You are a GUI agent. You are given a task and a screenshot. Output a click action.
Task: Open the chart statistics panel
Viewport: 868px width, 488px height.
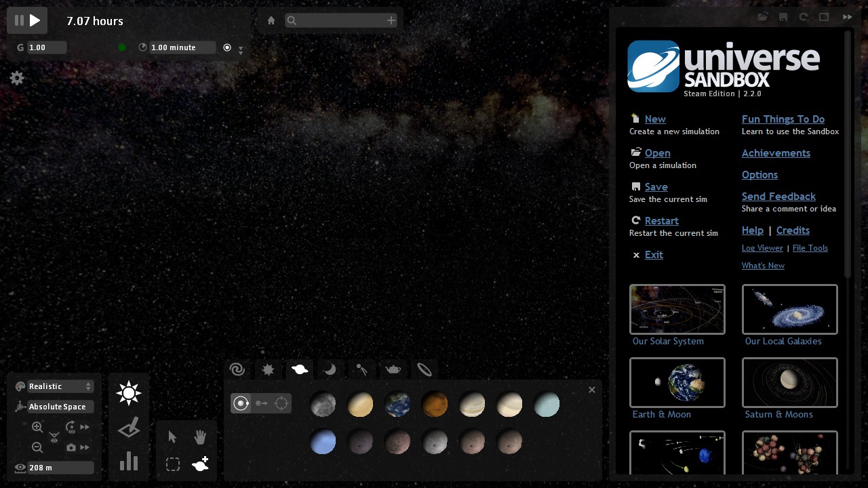[129, 461]
